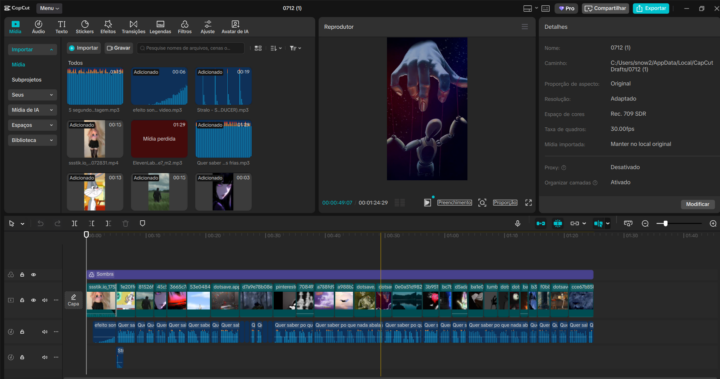Open the Texto tool panel

(62, 27)
